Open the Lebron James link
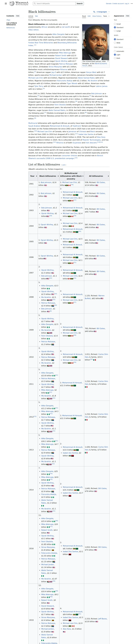Image resolution: width=138 pixels, height=644 pixels. [x=101, y=86]
